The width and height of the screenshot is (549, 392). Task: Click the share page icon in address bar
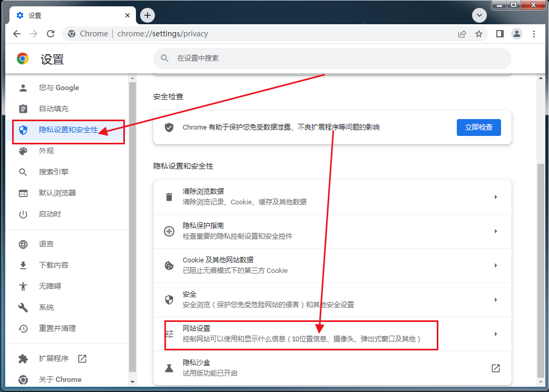pos(462,34)
